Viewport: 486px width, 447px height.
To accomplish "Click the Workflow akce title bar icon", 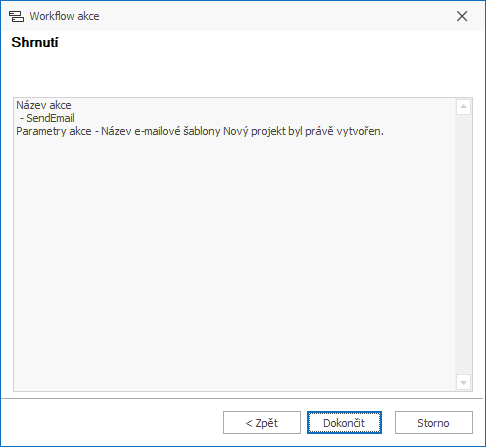I will click(x=16, y=16).
